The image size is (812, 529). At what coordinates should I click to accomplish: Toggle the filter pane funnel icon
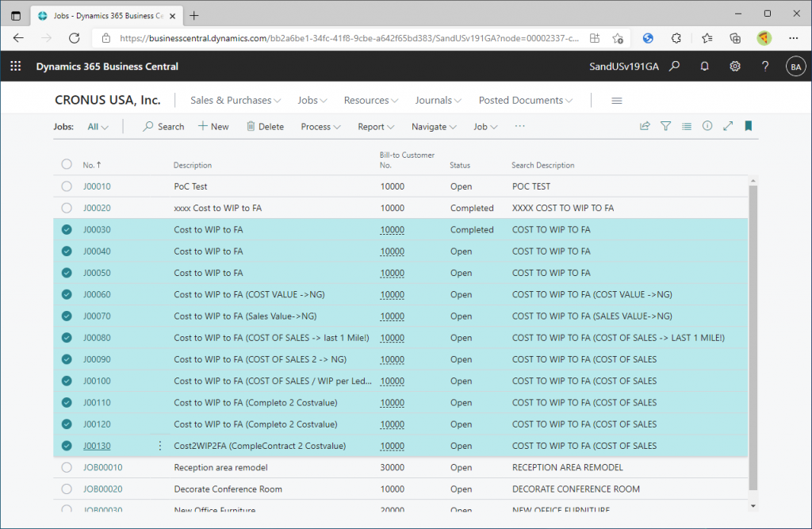666,126
